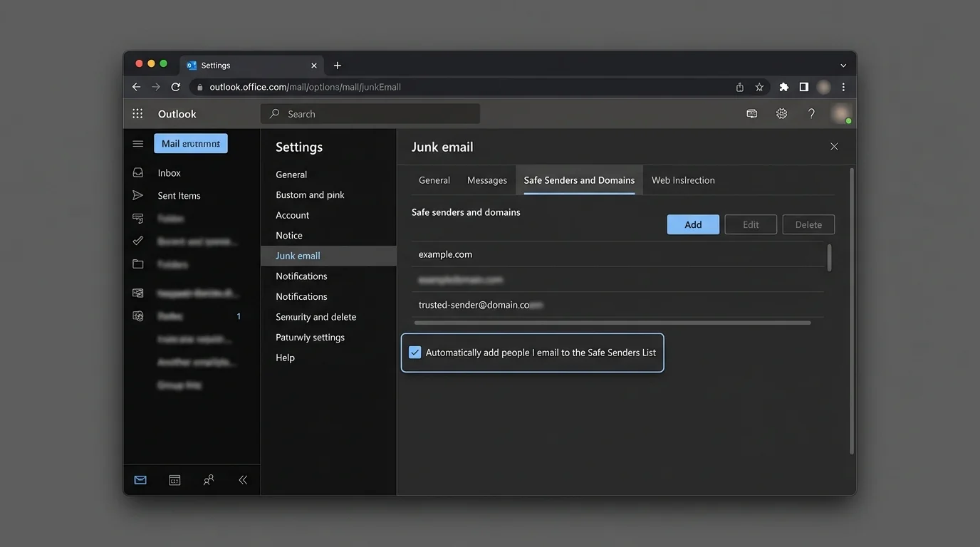Open the apps launcher grid icon

[x=137, y=113]
